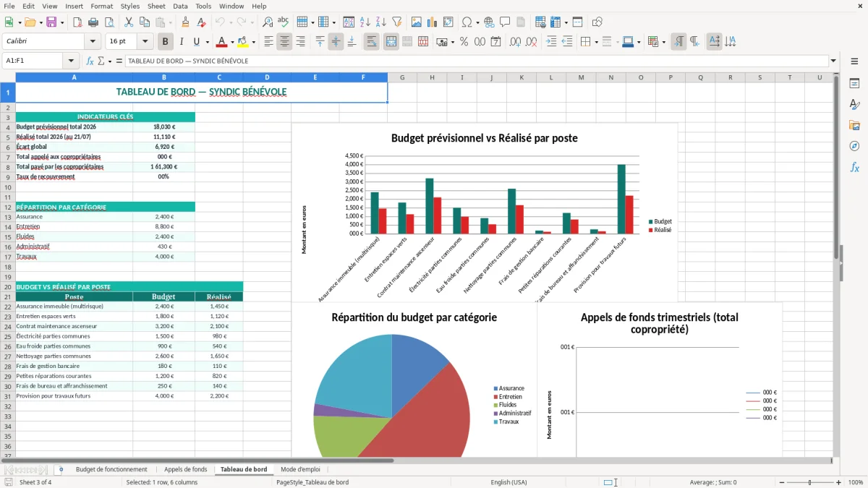Insert comment speech bubble icon
The width and height of the screenshot is (868, 488).
[505, 22]
